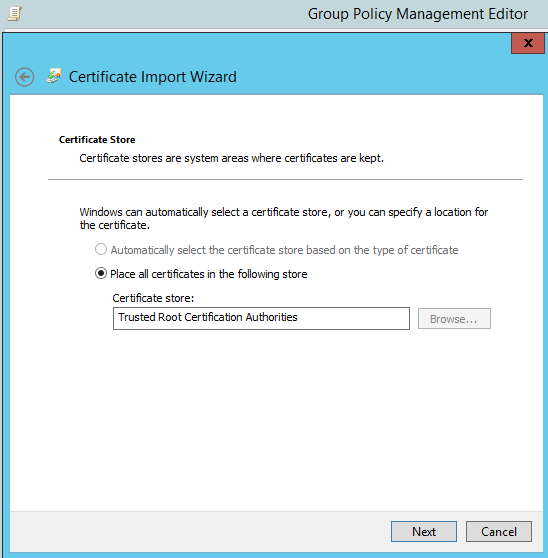Screen dimensions: 548x558
Task: Click the Group Policy Management Editor title text
Action: pyautogui.click(x=418, y=14)
